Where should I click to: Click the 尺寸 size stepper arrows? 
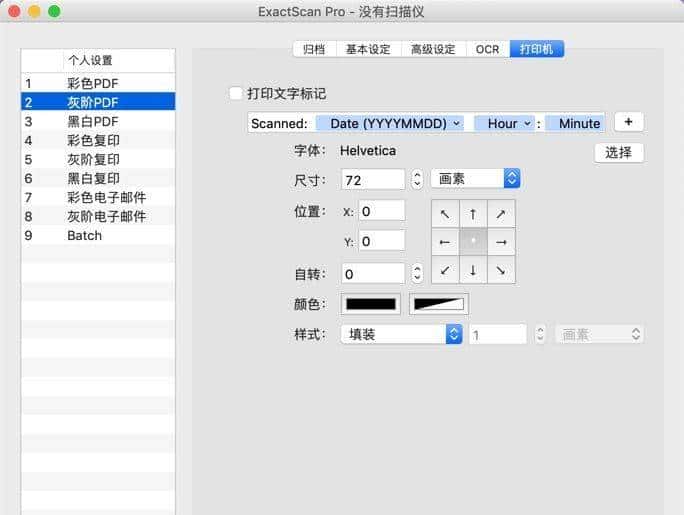point(417,180)
